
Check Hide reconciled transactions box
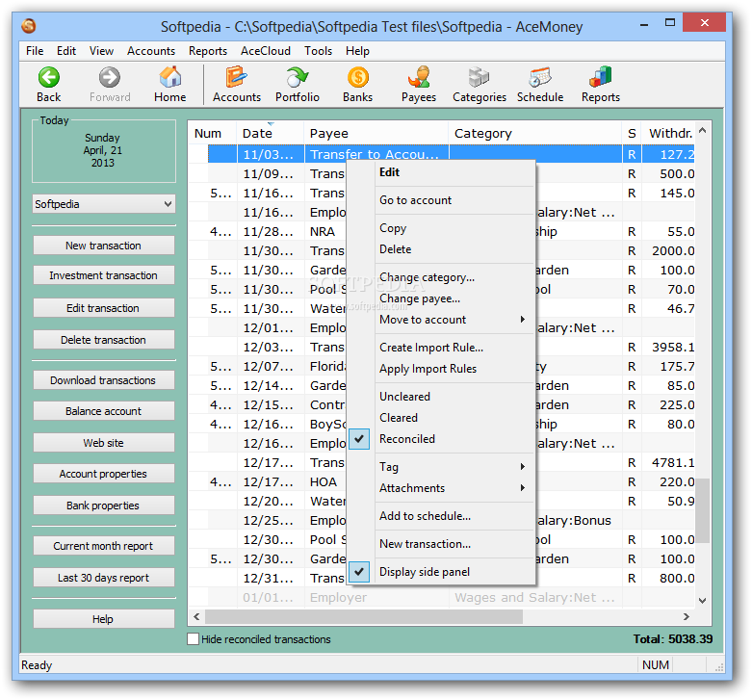pos(193,638)
